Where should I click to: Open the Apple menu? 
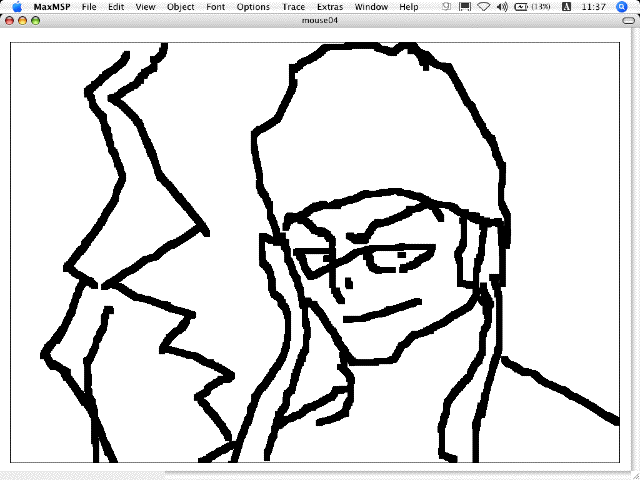point(17,7)
